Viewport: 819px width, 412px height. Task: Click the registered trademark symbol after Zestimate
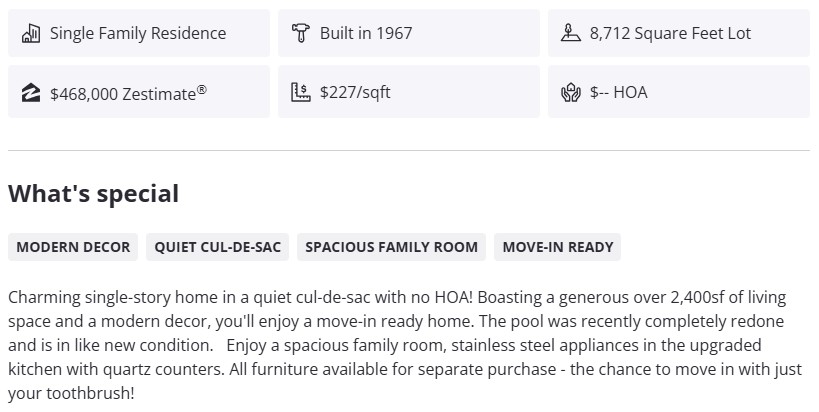tap(202, 89)
